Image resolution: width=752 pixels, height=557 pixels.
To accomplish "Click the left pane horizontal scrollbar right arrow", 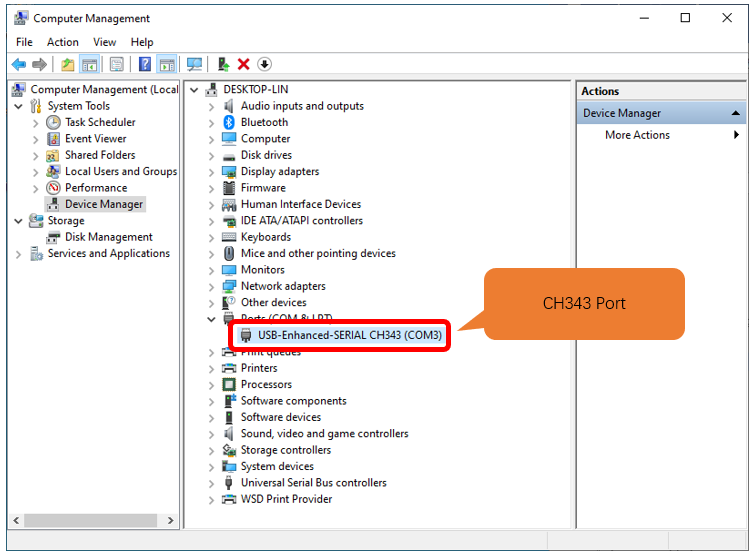I will [170, 521].
